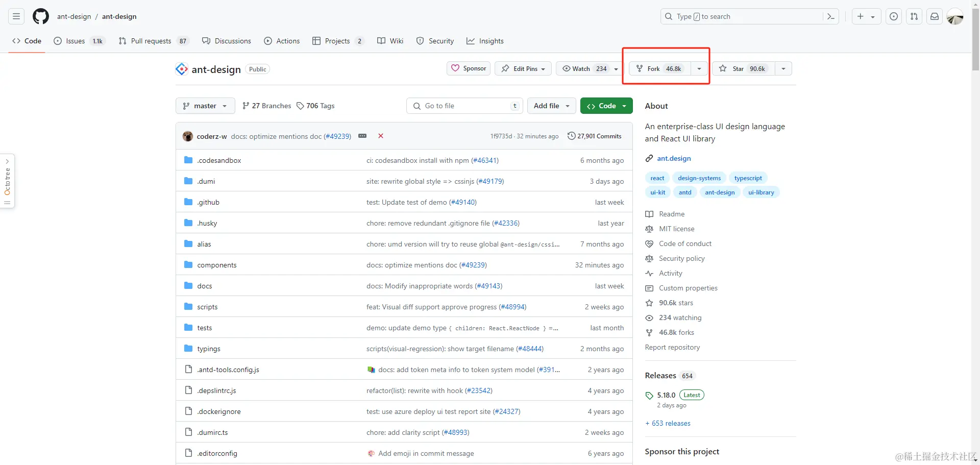Expand the commit message ellipsis
Image resolution: width=980 pixels, height=465 pixels.
pyautogui.click(x=362, y=136)
